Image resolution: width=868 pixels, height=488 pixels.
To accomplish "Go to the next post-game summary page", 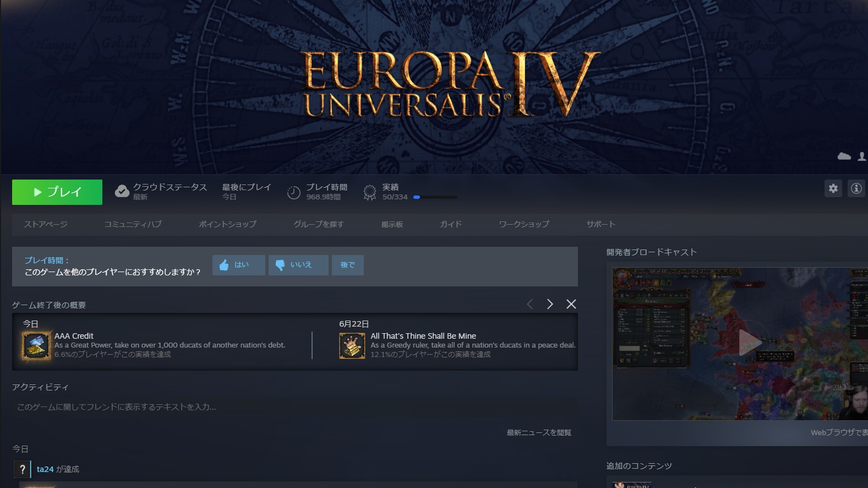I will [x=550, y=304].
